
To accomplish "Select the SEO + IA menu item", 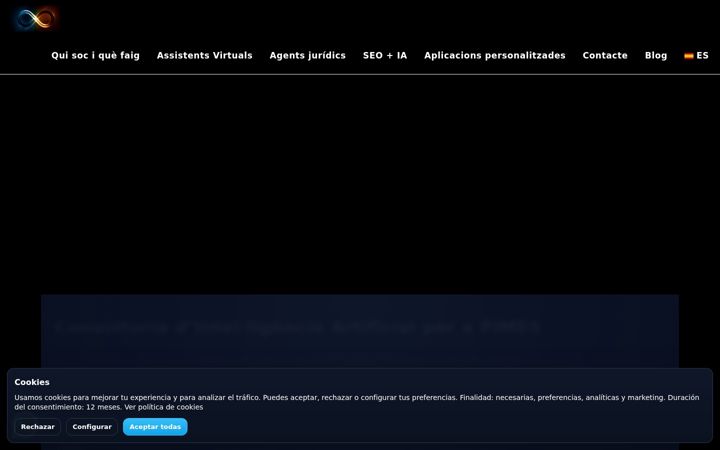I will coord(385,56).
